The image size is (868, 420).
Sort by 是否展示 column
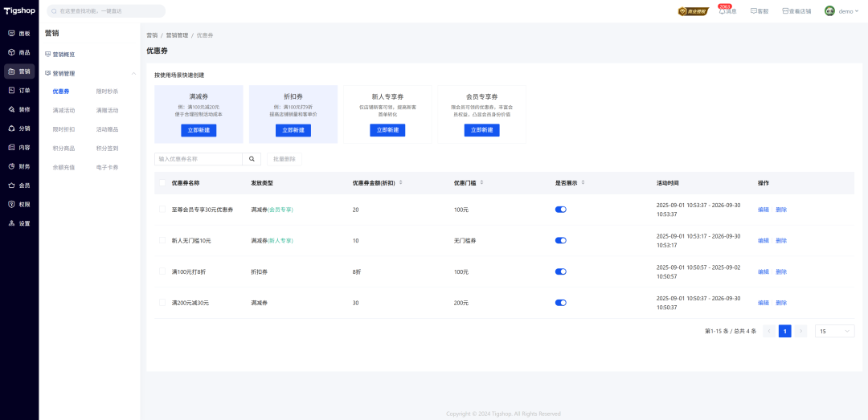pos(583,182)
